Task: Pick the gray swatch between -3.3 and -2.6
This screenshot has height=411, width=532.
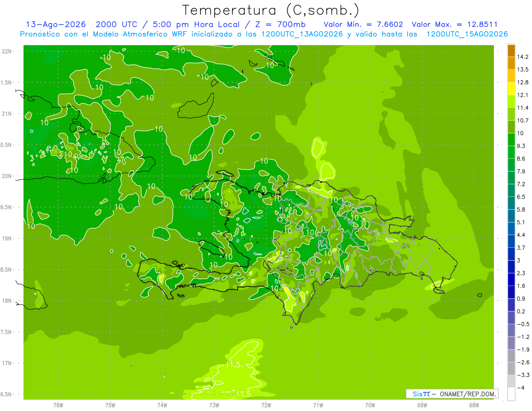Action: pos(511,368)
